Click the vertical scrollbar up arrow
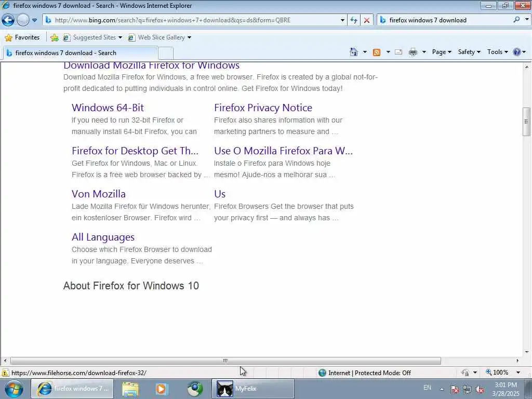The width and height of the screenshot is (532, 399). point(526,67)
